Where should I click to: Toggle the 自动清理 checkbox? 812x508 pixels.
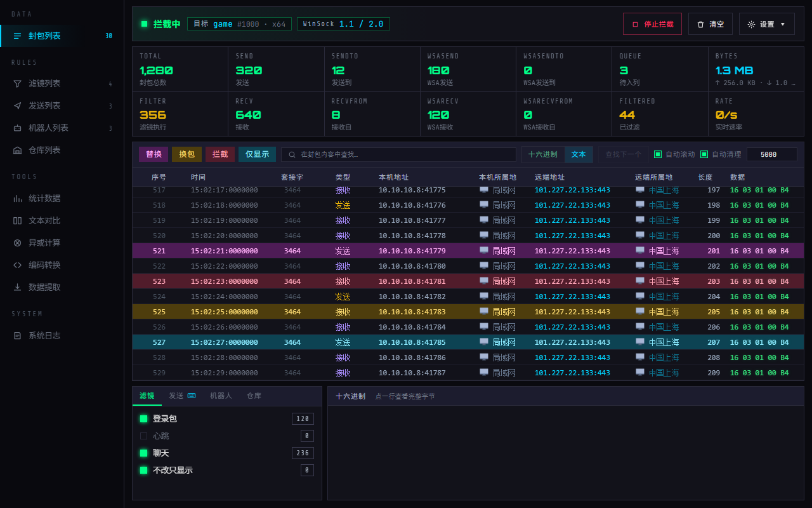pos(704,154)
